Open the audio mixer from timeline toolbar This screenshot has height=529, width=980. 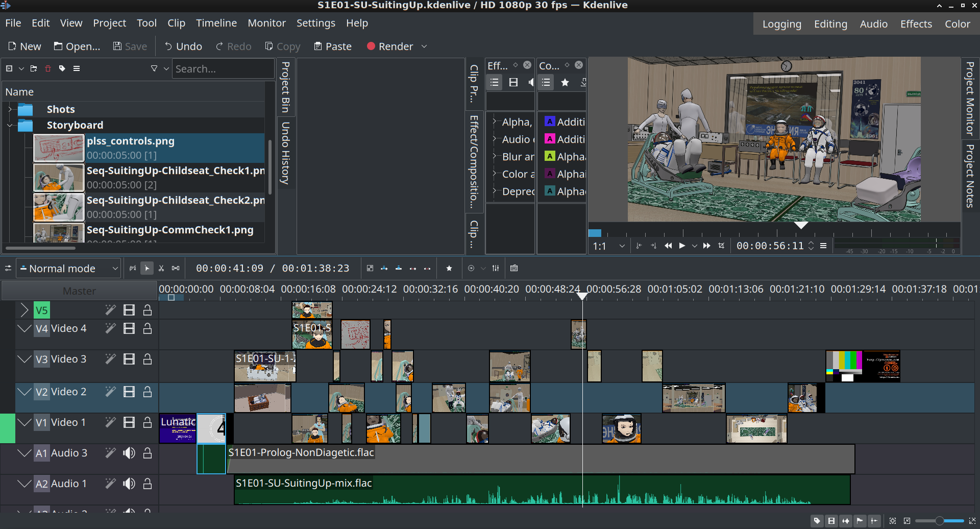click(496, 268)
